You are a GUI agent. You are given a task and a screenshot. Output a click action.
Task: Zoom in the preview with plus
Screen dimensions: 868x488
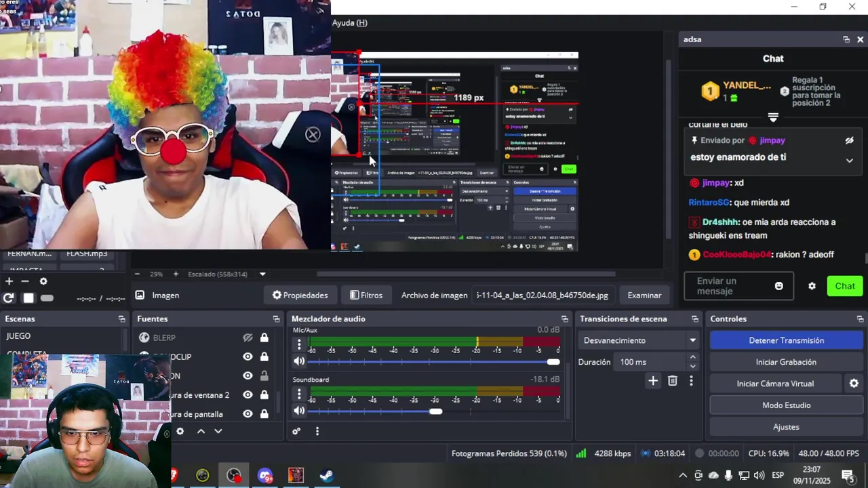tap(176, 274)
